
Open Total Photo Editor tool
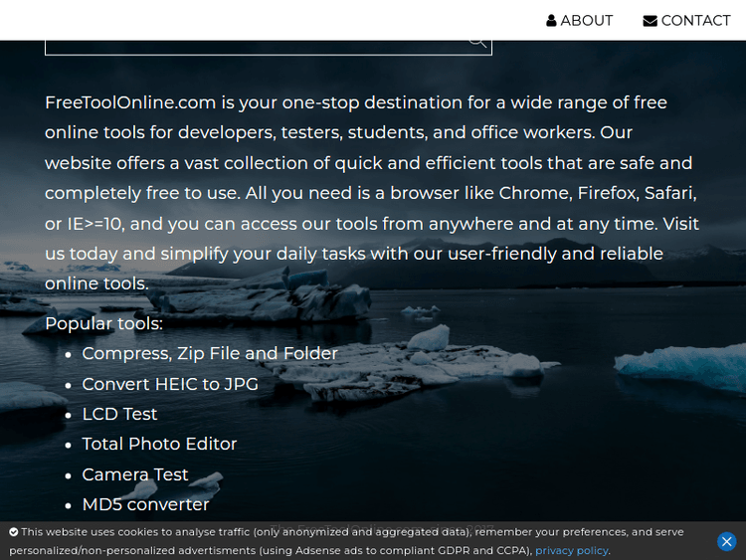[159, 444]
